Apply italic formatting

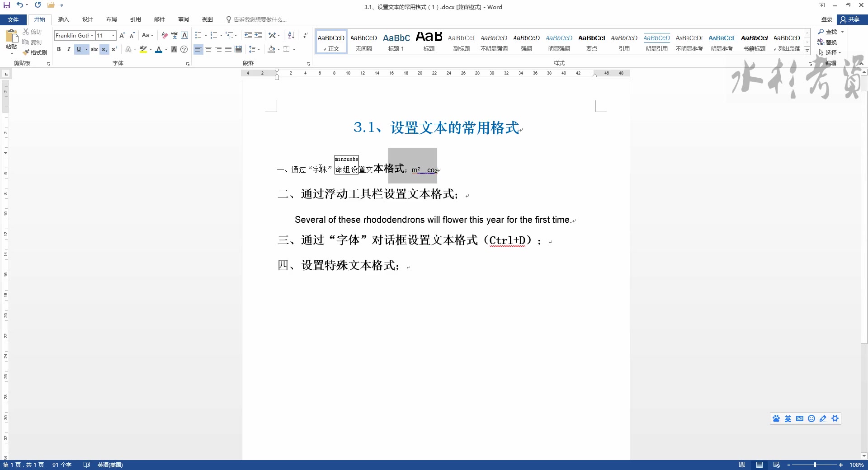click(68, 49)
